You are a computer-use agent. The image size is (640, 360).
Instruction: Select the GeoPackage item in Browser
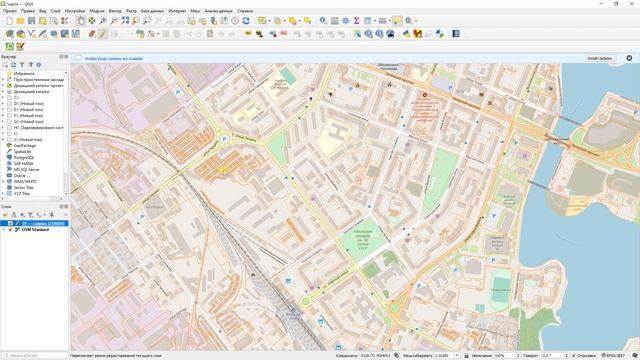(24, 145)
